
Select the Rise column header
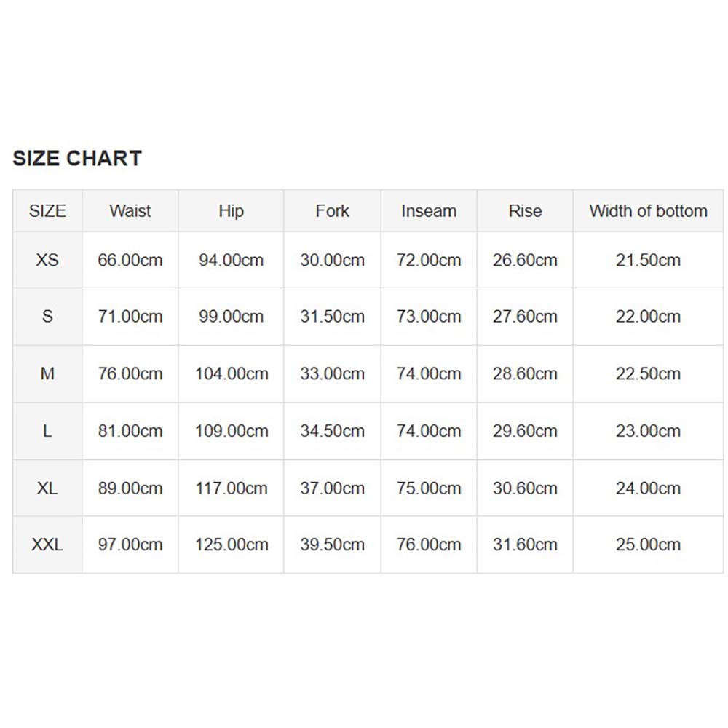point(525,211)
